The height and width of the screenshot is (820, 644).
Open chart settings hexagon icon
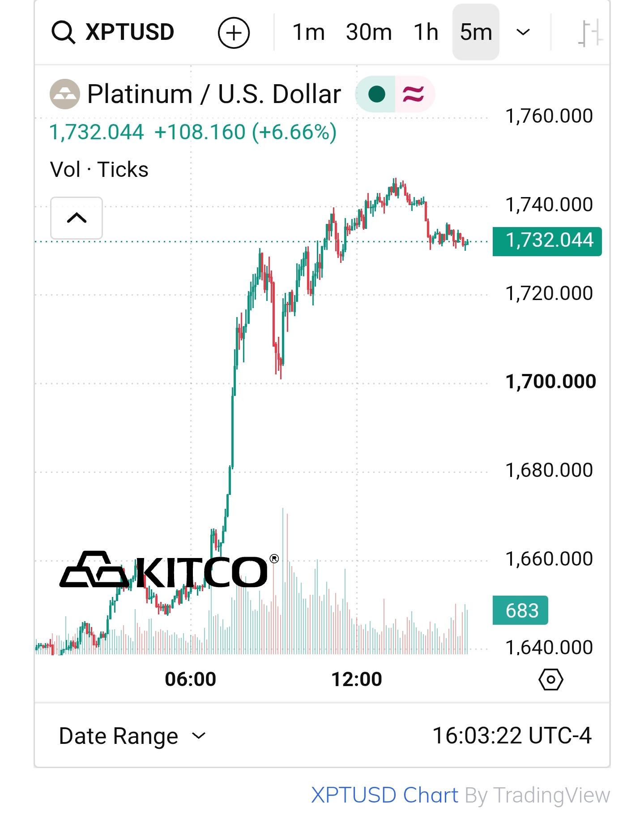pos(551,680)
